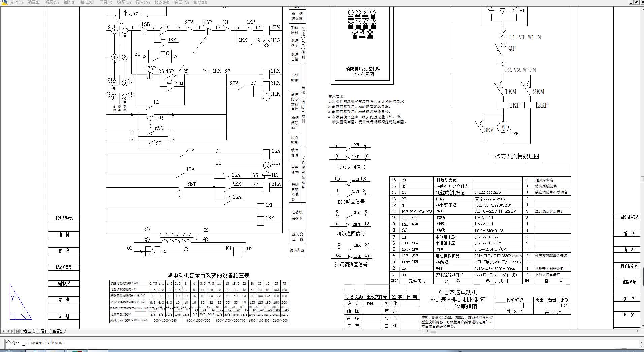Click vertical scrollbar down arrow
The width and height of the screenshot is (644, 352).
click(642, 326)
